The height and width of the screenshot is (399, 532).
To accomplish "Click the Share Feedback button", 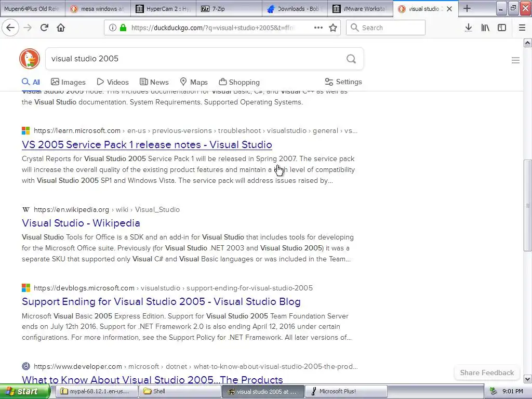I will click(x=487, y=373).
